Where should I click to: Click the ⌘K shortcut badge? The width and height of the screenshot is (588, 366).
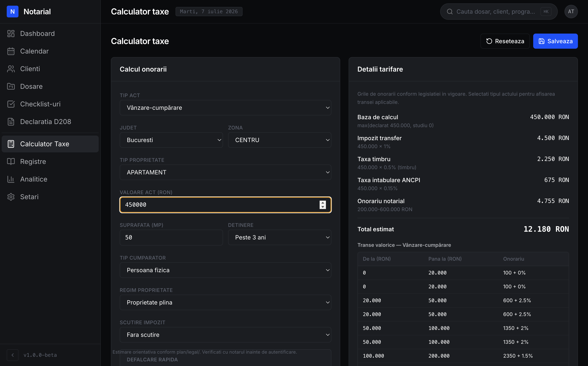click(x=546, y=11)
